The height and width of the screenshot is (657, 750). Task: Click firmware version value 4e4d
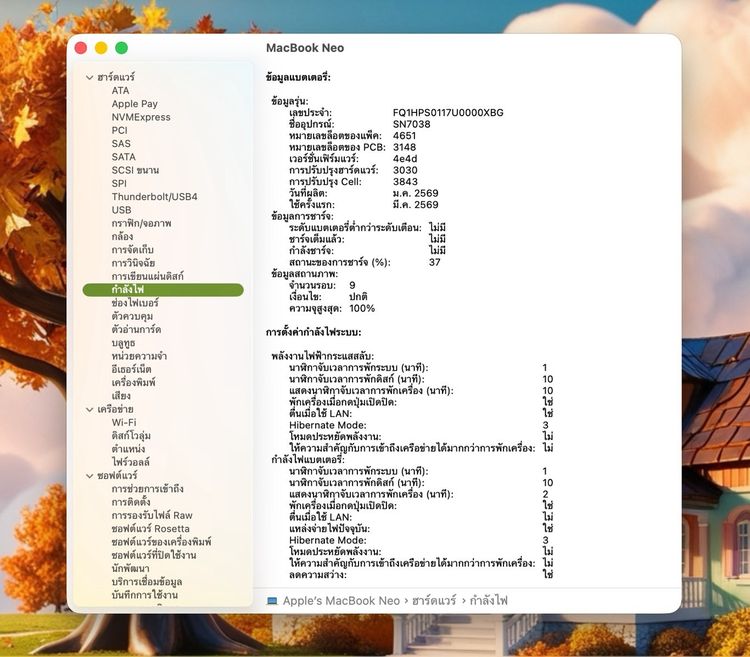405,159
